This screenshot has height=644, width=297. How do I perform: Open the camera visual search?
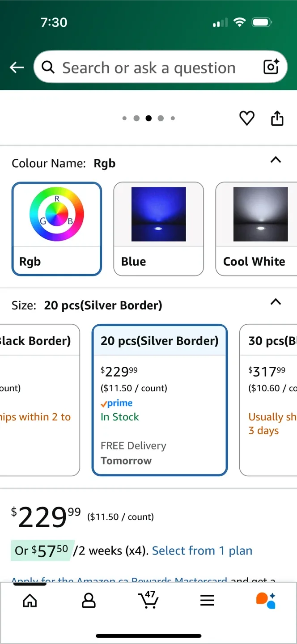271,67
